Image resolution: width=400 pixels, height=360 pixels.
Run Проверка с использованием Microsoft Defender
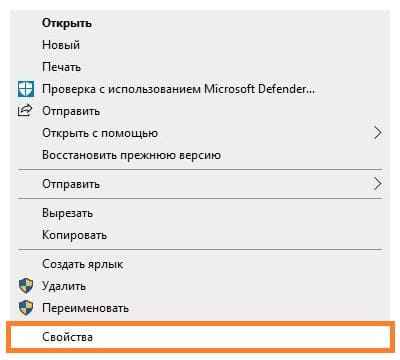pyautogui.click(x=178, y=89)
